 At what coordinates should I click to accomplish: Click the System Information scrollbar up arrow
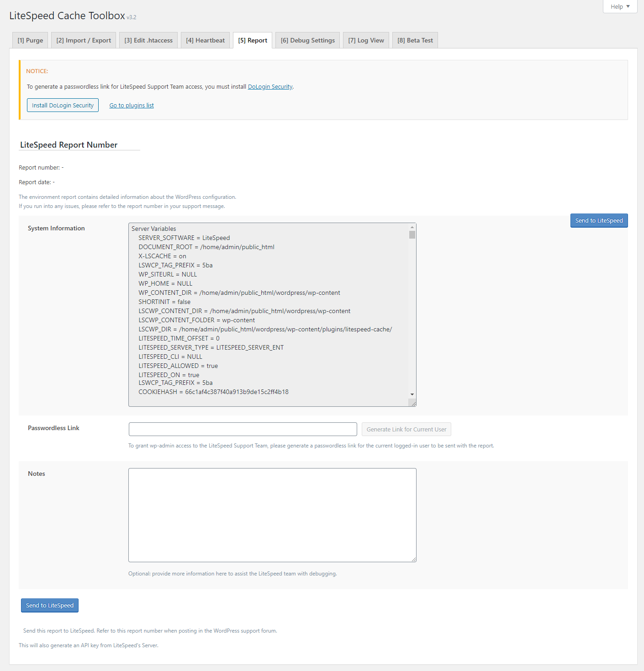[x=412, y=227]
